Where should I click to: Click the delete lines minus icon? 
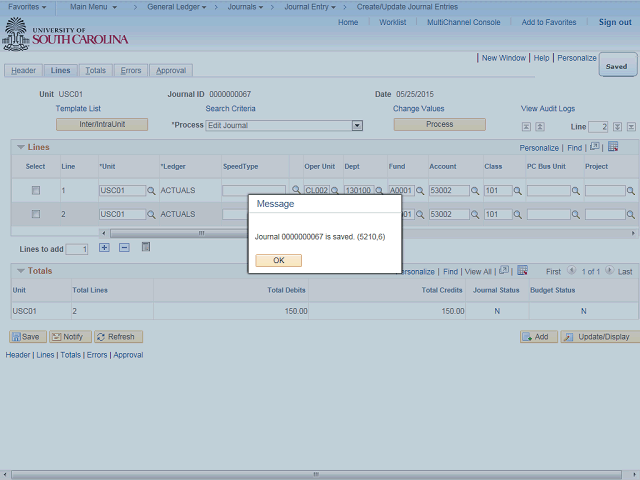124,247
